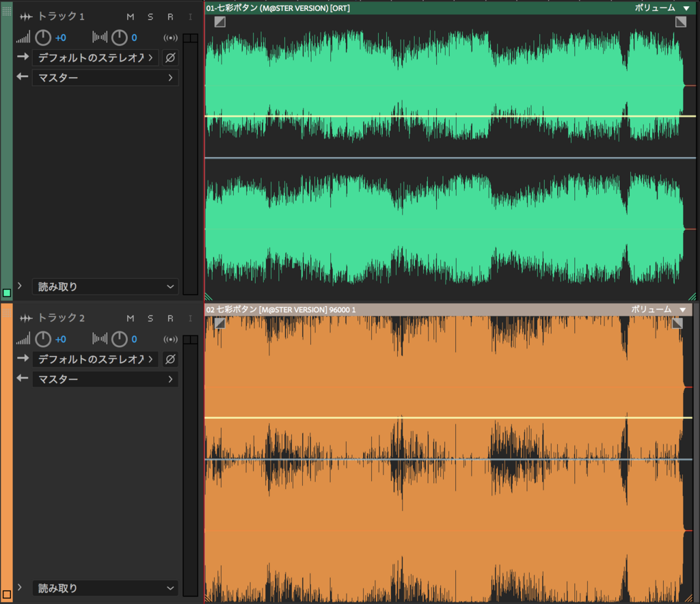Select the Track 2 name トラック 2
The image size is (700, 604).
(x=61, y=318)
